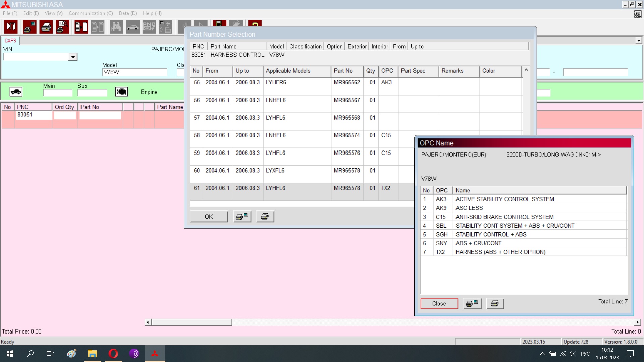Screen dimensions: 644x362
Task: Click the print preview magnifier toolbar icon
Action: [x=62, y=27]
